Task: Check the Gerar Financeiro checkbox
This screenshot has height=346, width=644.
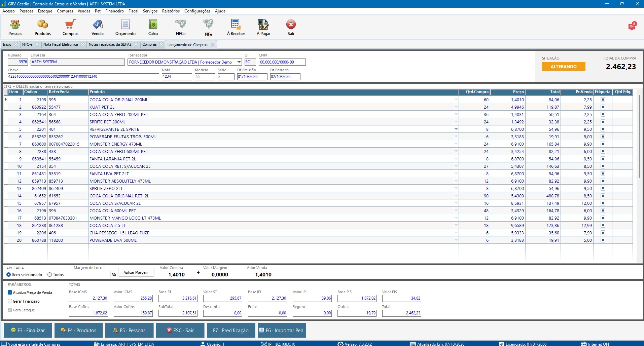Action: pyautogui.click(x=10, y=301)
